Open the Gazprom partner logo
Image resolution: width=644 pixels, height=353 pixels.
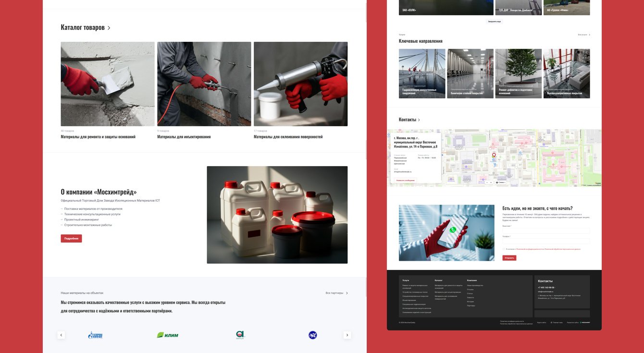(95, 335)
